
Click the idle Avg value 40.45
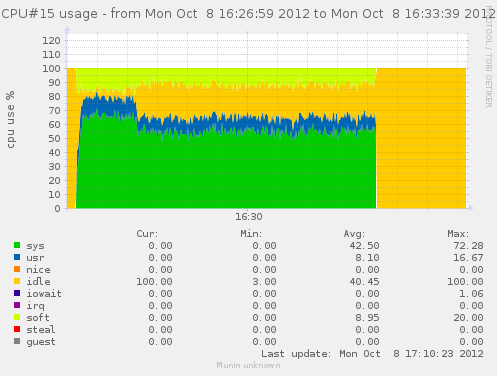coord(364,282)
